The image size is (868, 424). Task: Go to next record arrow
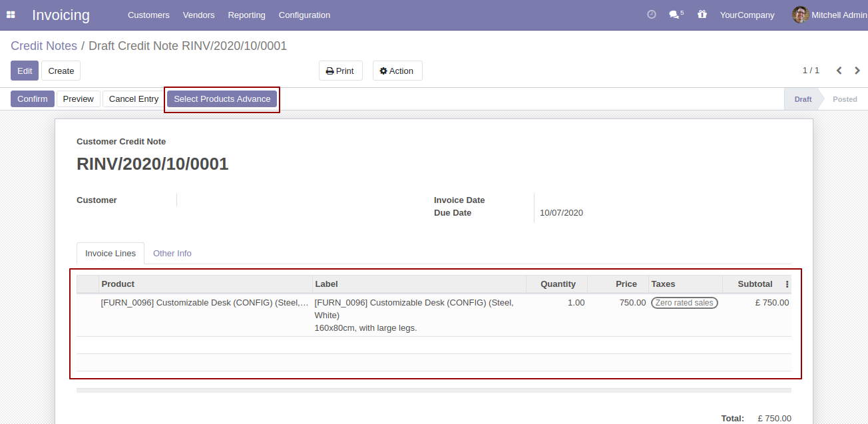(x=858, y=71)
